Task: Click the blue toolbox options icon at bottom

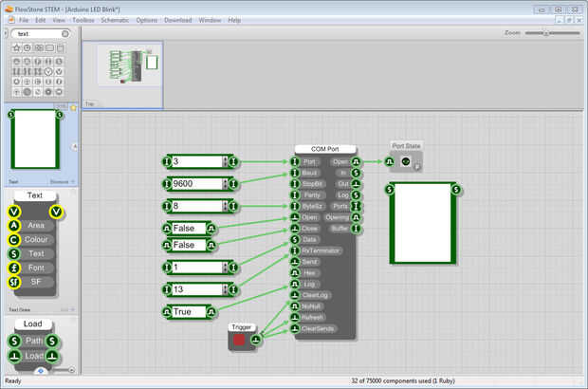Action: pos(41,371)
